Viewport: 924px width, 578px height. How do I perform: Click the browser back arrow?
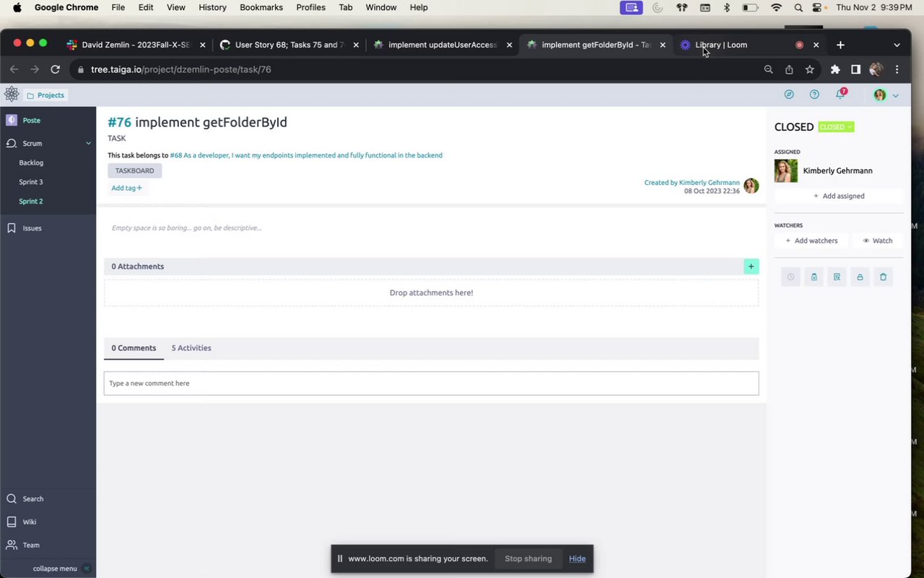click(x=14, y=69)
